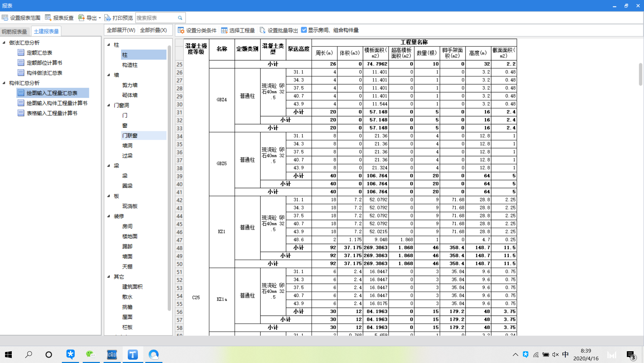
Task: Open the notification center icon
Action: (631, 355)
